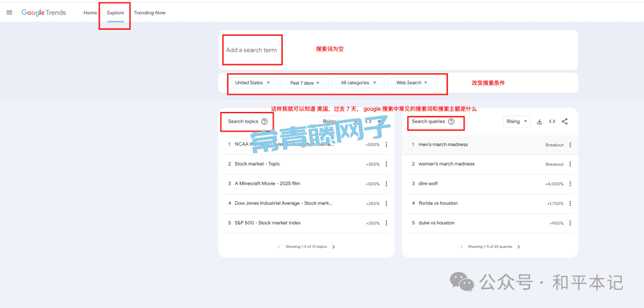Switch to Trending Now tab
This screenshot has width=644, height=308.
pyautogui.click(x=150, y=13)
